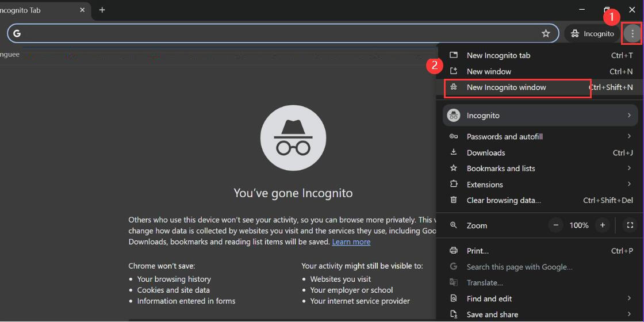The width and height of the screenshot is (644, 322).
Task: Open Find and edit submenu
Action: click(x=540, y=298)
